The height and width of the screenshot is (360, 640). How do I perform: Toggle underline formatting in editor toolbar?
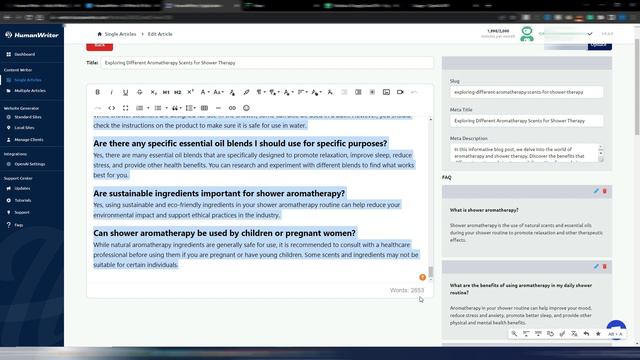coord(125,92)
